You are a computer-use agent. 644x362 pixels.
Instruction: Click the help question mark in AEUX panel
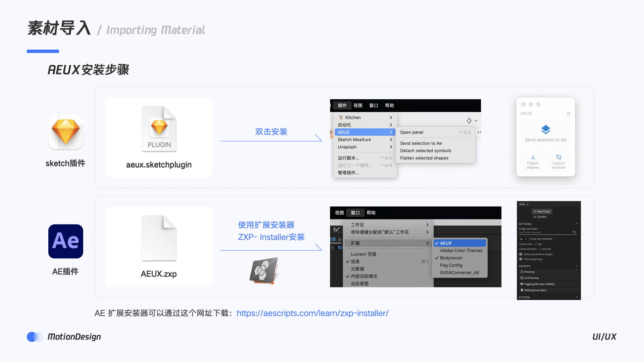[x=569, y=114]
